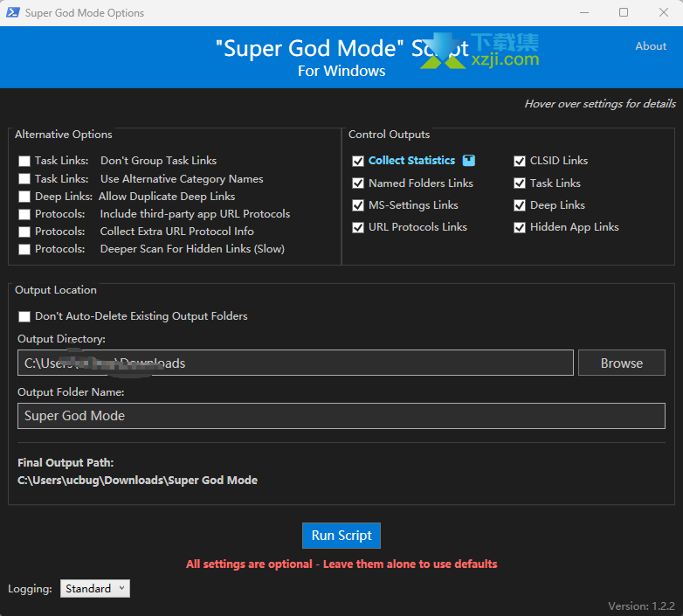This screenshot has height=616, width=683.
Task: Minimize the Super God Mode Options window
Action: 584,12
